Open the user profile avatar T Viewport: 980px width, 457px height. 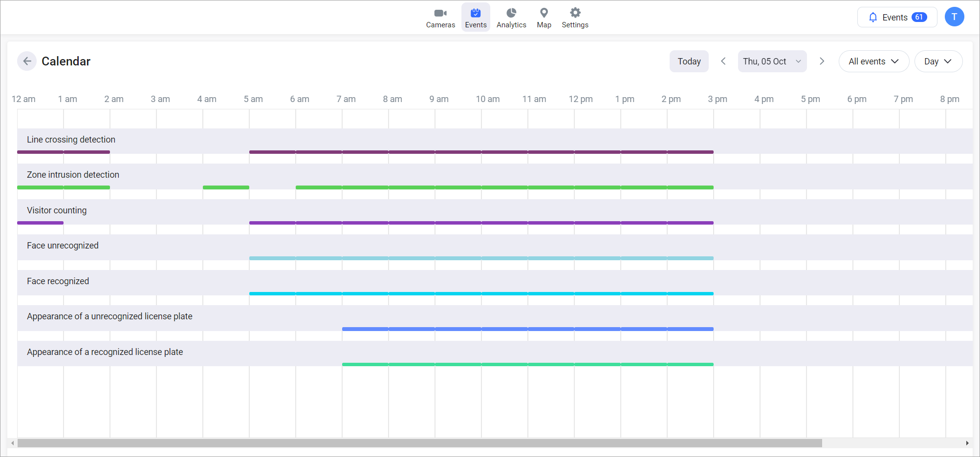click(x=954, y=17)
